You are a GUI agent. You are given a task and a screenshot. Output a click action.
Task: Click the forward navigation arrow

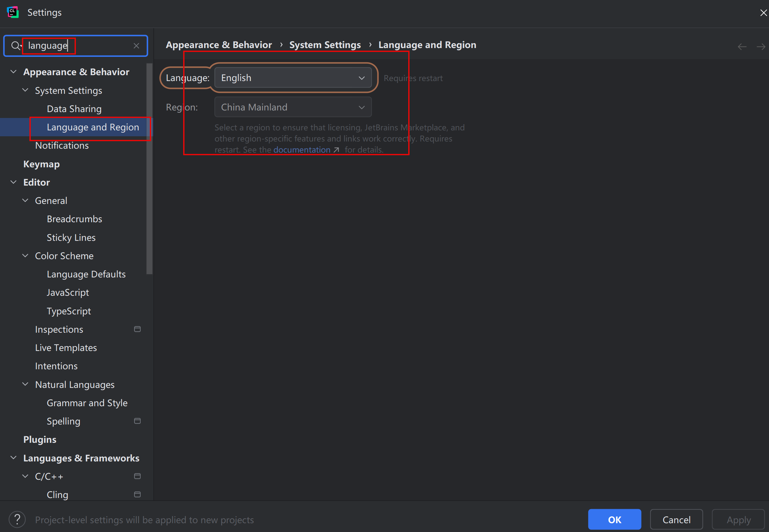(761, 47)
